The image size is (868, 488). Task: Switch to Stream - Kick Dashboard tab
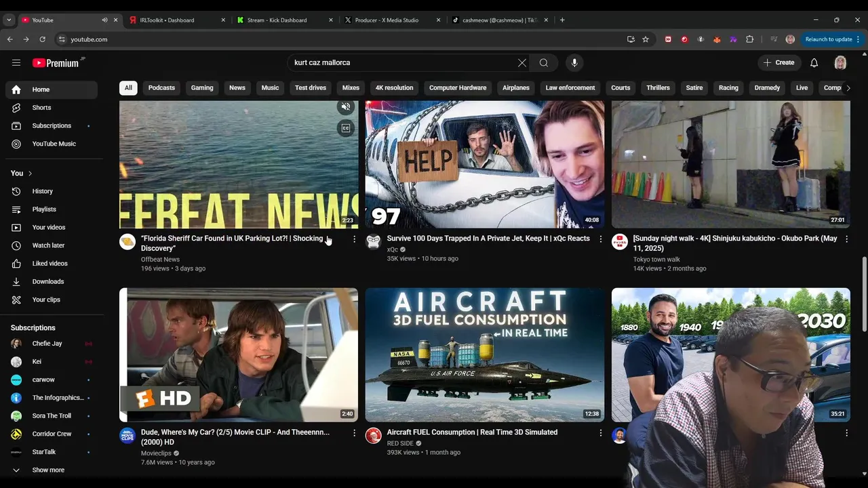coord(285,20)
